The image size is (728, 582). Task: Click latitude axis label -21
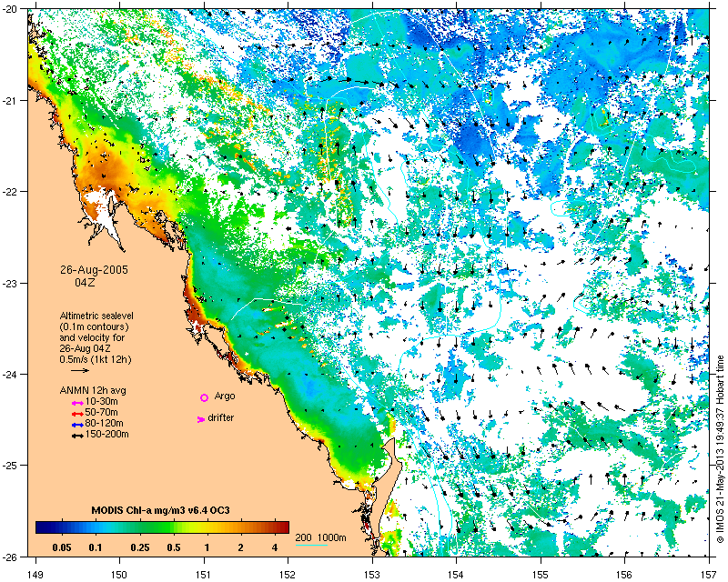point(11,101)
